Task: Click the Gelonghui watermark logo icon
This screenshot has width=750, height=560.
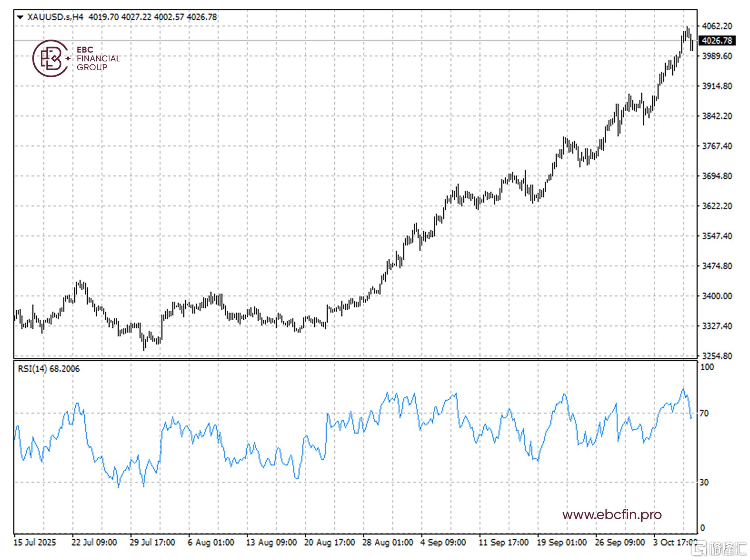Action: click(700, 549)
